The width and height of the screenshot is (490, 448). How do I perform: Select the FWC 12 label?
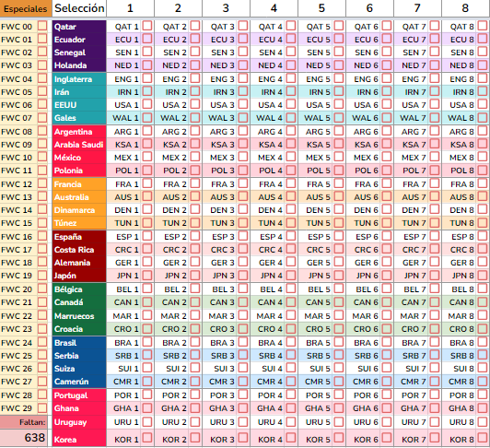coord(17,184)
